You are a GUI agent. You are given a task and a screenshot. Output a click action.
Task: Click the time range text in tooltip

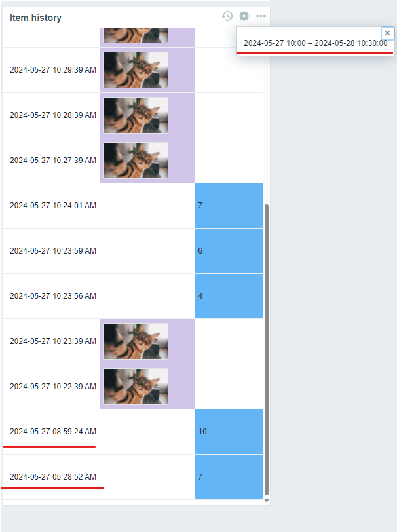point(316,43)
